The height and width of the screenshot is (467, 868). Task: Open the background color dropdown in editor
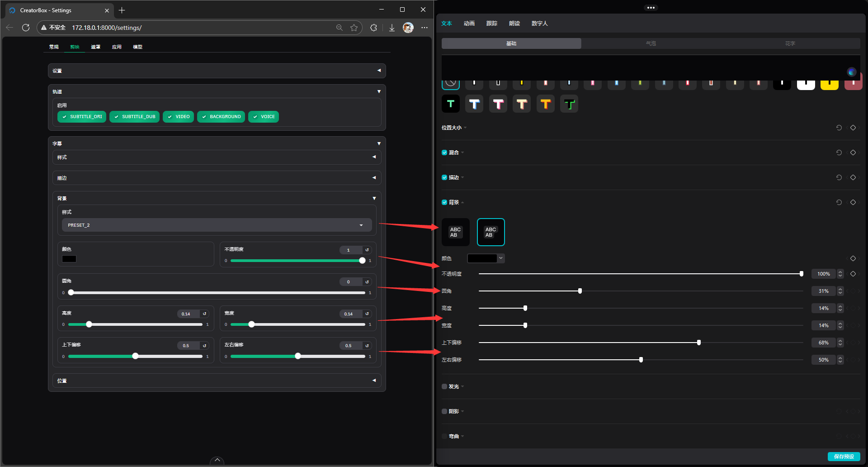click(x=500, y=258)
